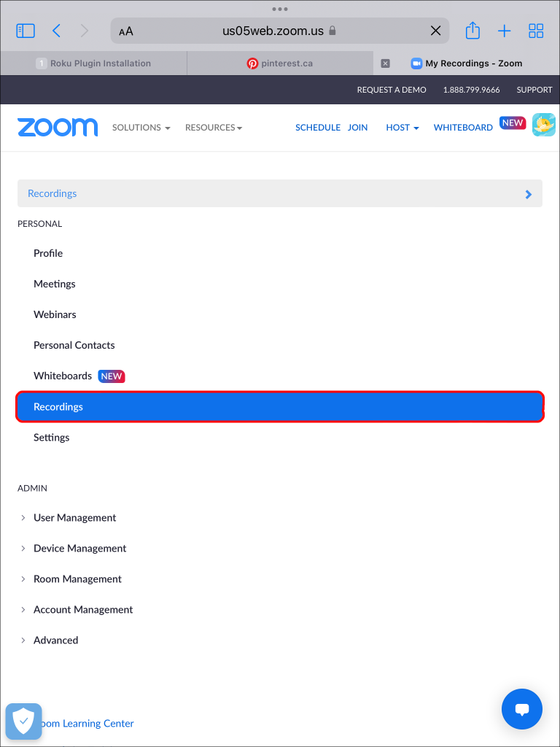Click the privacy shield icon at bottom left
Screen dimensions: 560x747
point(23,721)
